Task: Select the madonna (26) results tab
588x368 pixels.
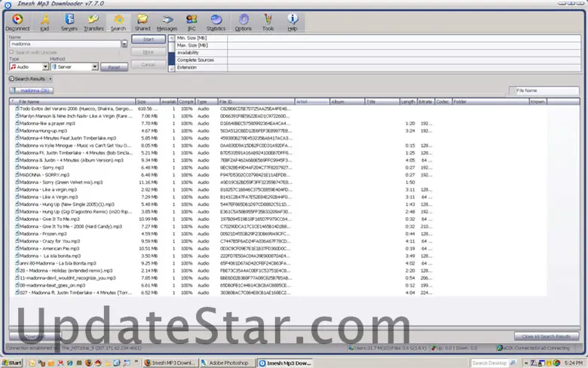Action: 32,90
